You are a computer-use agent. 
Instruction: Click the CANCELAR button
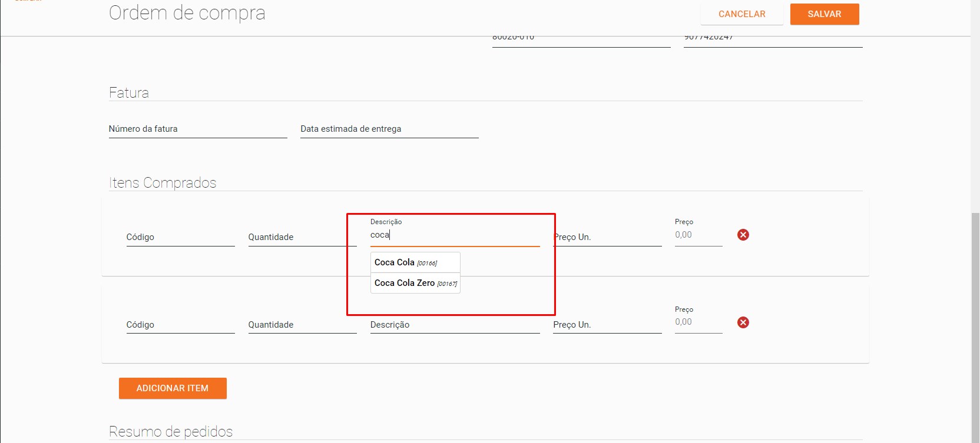point(741,14)
